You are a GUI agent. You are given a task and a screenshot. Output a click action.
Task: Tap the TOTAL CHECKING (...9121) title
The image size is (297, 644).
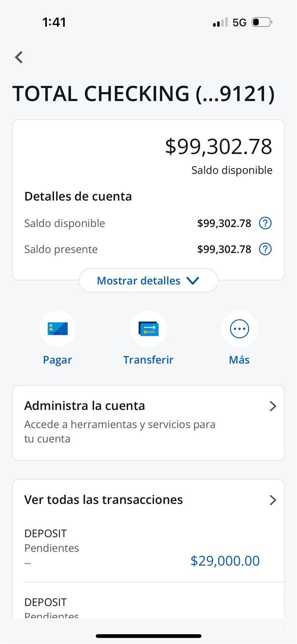coord(144,94)
